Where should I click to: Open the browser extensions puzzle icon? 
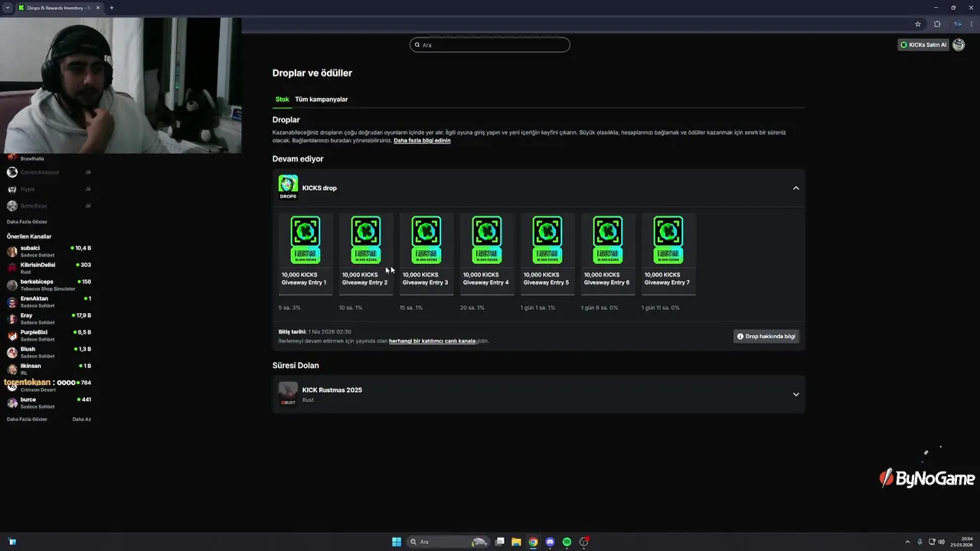[937, 24]
